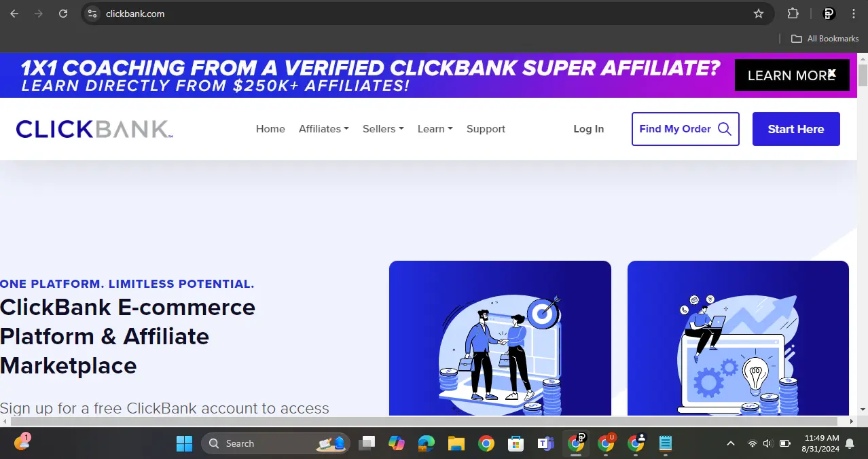This screenshot has width=868, height=459.
Task: Click the scrollbar up arrow
Action: pos(863,58)
